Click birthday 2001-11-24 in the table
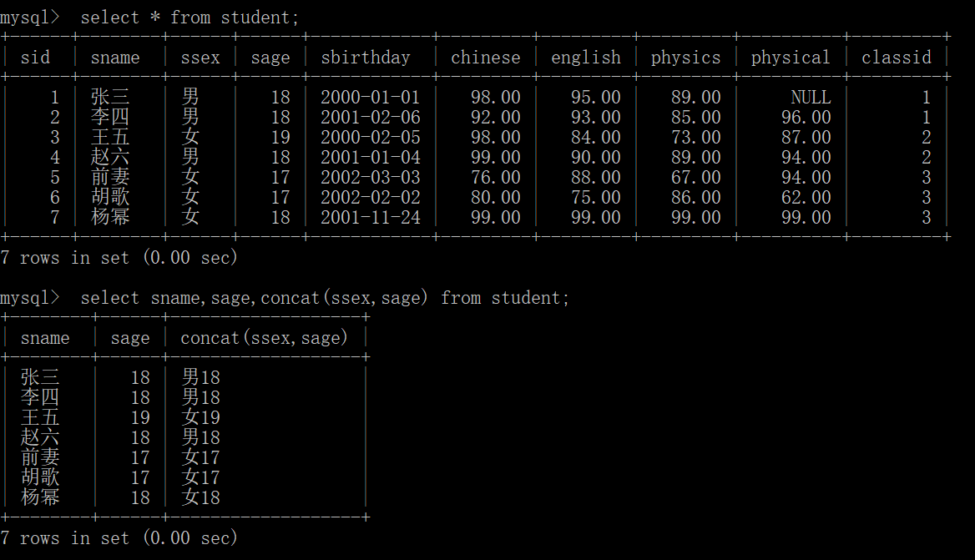 371,217
